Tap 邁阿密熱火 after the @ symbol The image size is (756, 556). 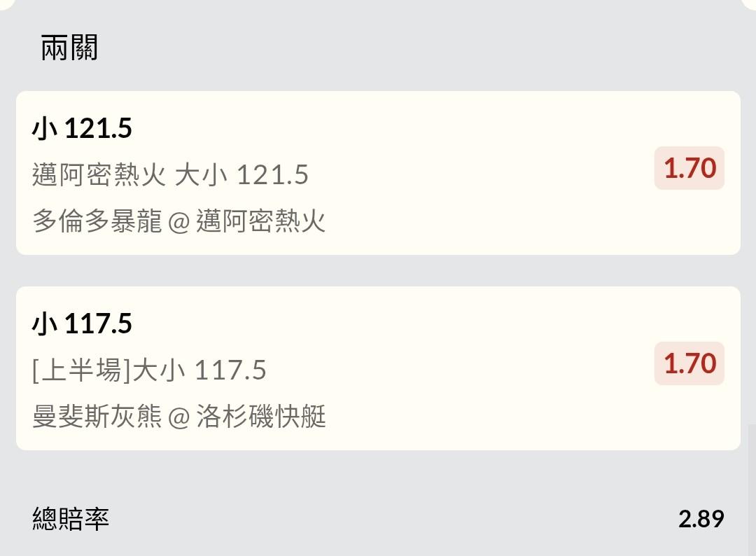coord(261,222)
